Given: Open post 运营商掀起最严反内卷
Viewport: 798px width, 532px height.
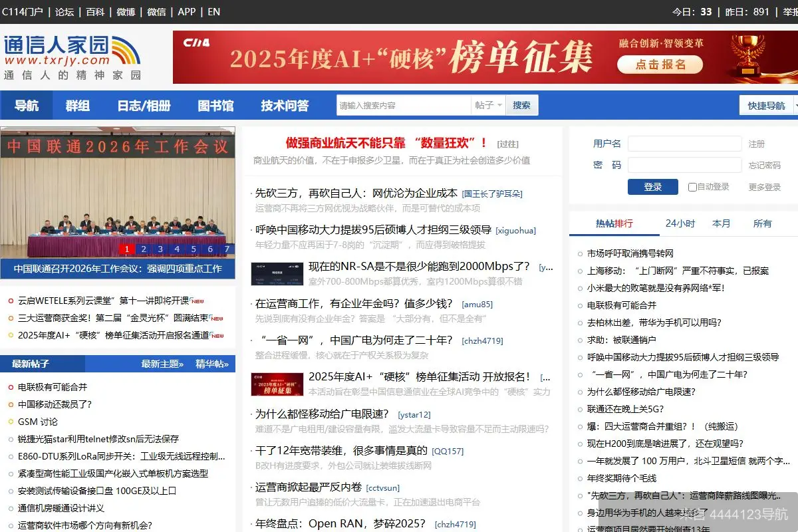Looking at the screenshot, I should click(x=309, y=487).
